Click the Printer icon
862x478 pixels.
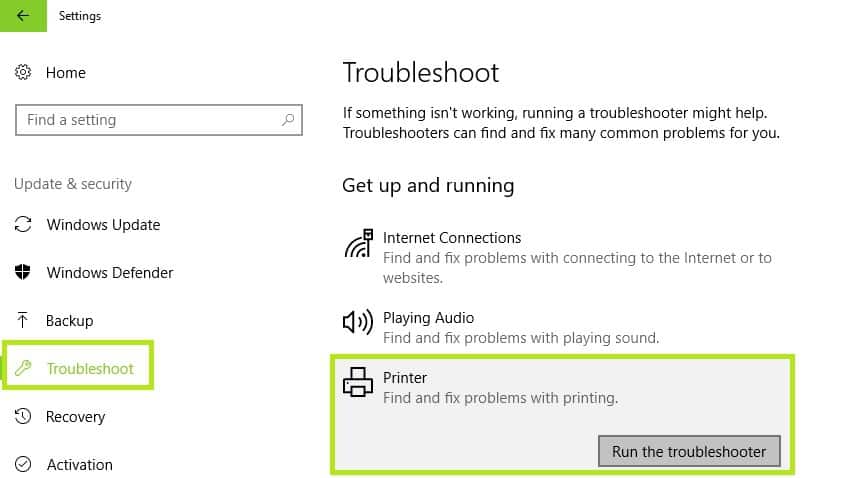(358, 382)
